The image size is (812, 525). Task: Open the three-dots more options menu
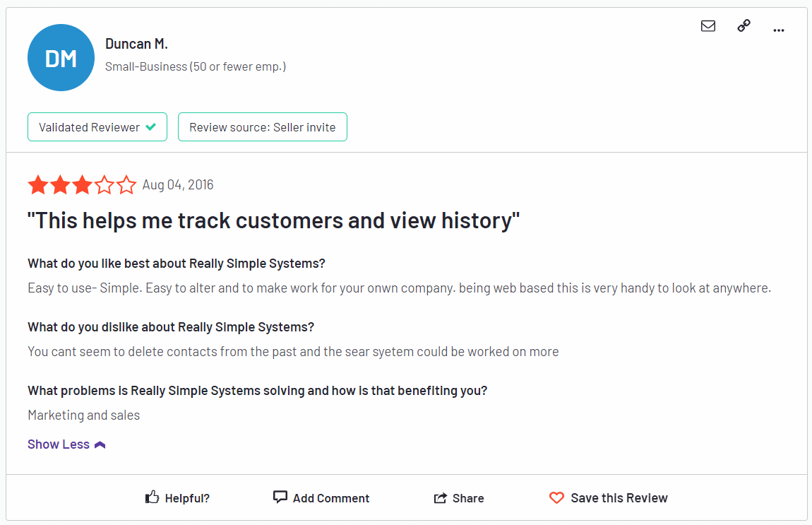778,30
